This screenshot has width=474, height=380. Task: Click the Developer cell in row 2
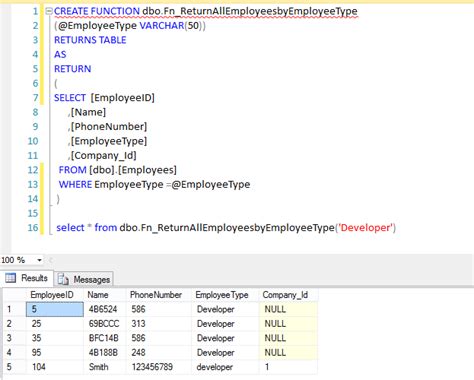point(225,323)
